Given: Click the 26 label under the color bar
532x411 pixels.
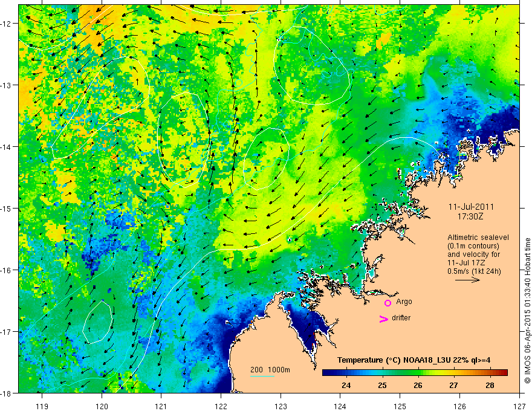Looking at the screenshot, I should [x=418, y=385].
